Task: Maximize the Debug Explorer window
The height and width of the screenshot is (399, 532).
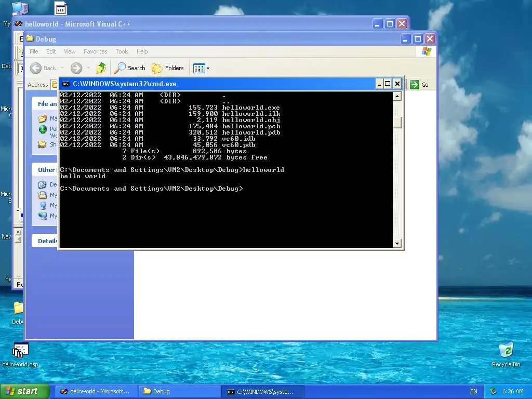Action: (418, 38)
